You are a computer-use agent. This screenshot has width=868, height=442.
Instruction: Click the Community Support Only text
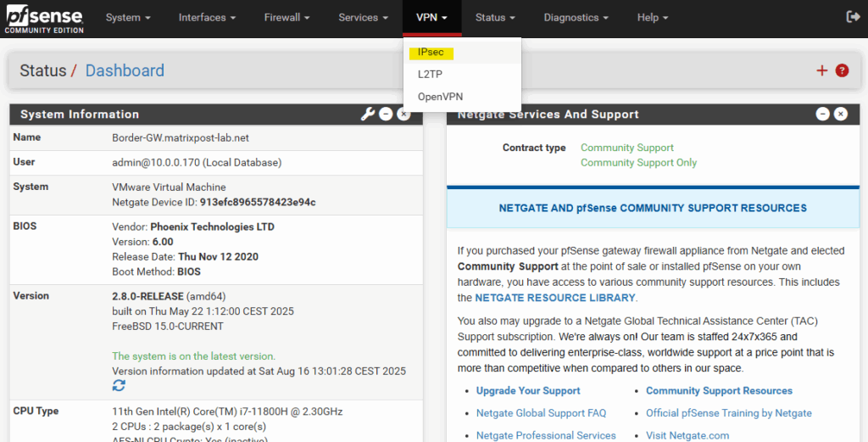(638, 163)
